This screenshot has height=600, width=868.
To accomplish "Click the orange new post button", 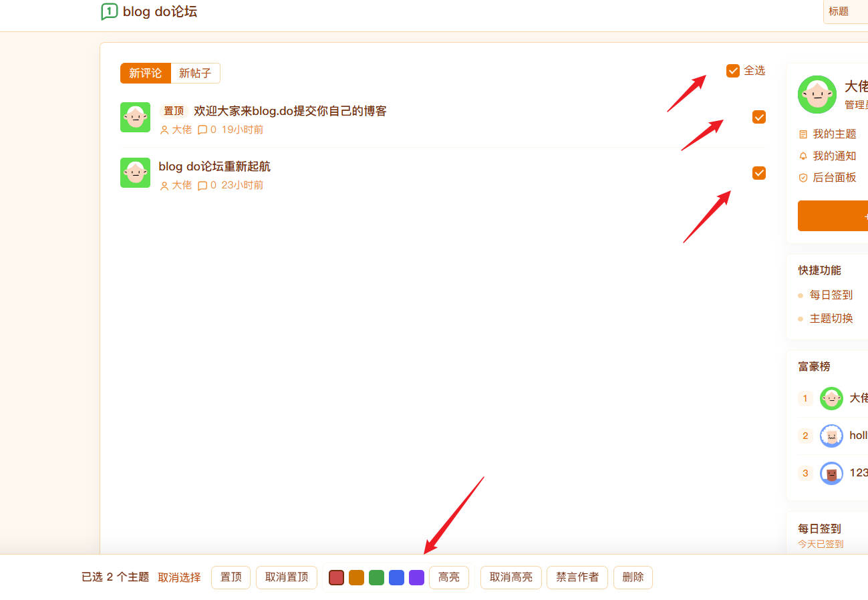I will 833,216.
